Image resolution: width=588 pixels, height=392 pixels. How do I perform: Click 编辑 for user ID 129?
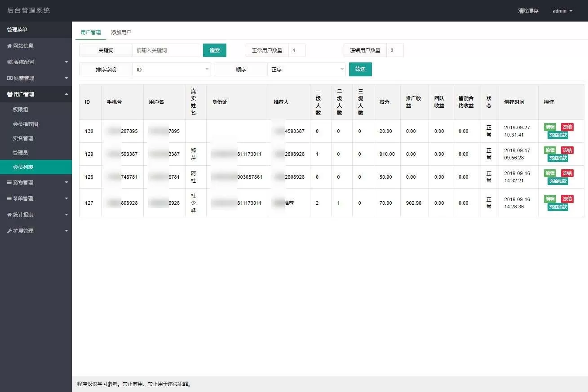[550, 150]
